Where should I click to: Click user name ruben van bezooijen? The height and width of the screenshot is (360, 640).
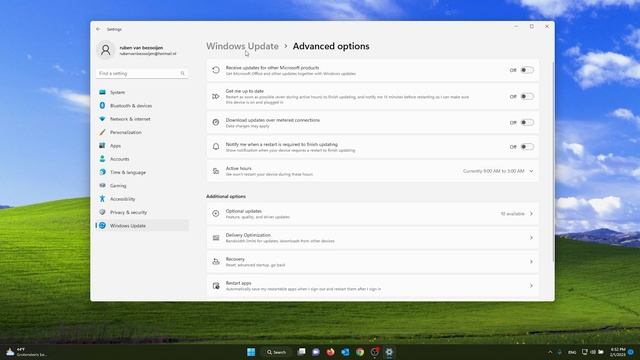(141, 48)
